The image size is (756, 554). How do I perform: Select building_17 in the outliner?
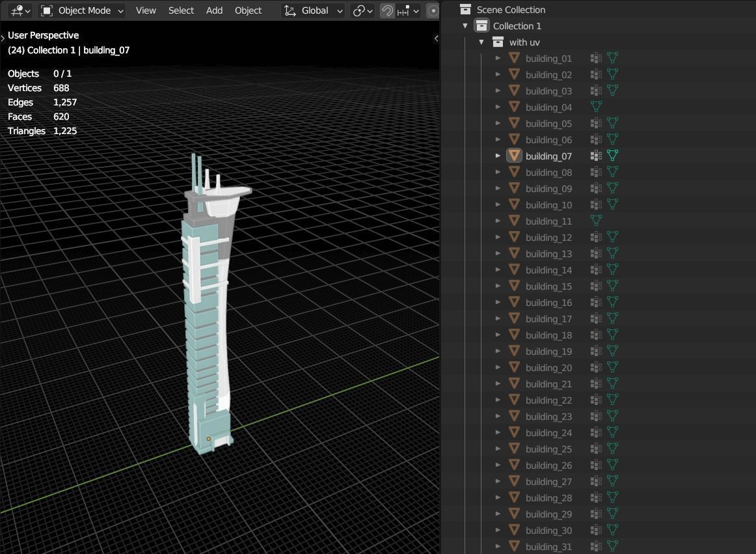point(548,318)
